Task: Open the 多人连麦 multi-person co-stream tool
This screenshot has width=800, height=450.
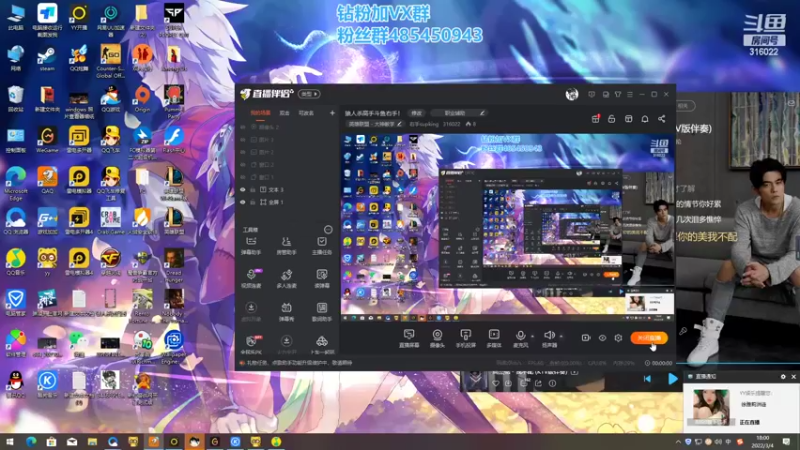Action: (286, 279)
